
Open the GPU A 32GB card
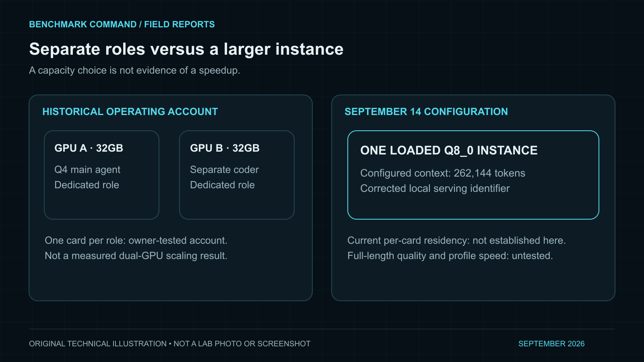[x=101, y=175]
